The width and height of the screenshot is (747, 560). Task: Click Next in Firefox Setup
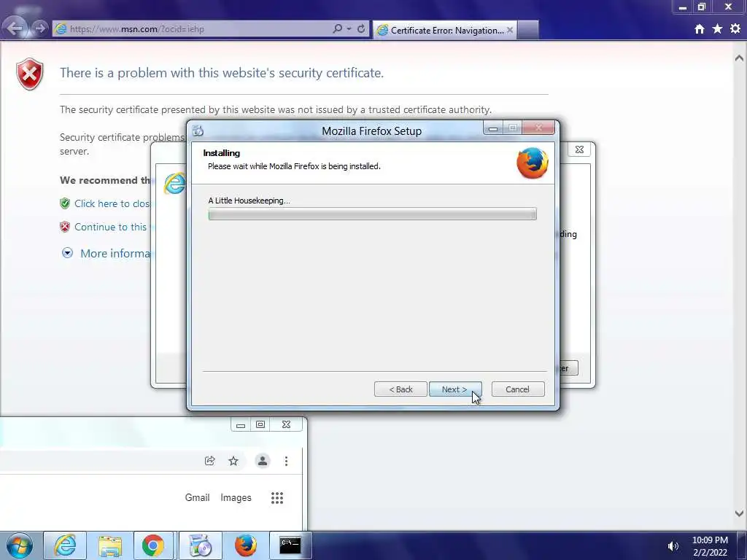pyautogui.click(x=455, y=389)
